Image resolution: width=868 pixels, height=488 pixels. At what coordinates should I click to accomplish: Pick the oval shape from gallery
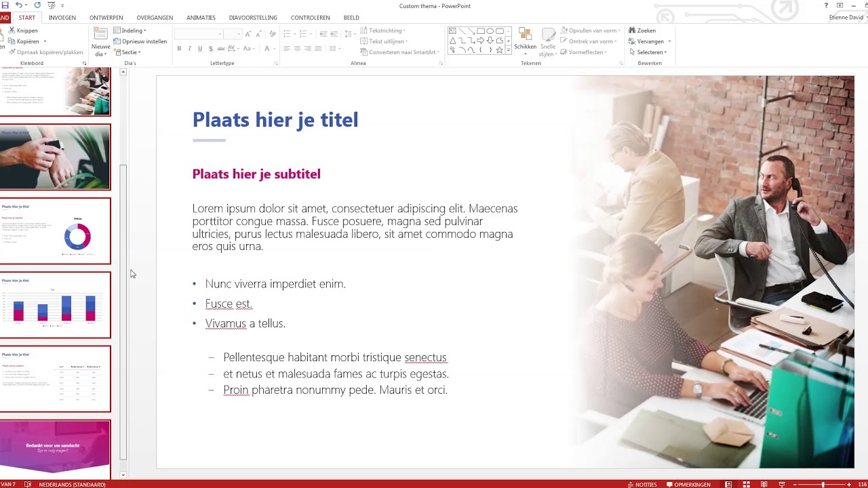pos(490,31)
